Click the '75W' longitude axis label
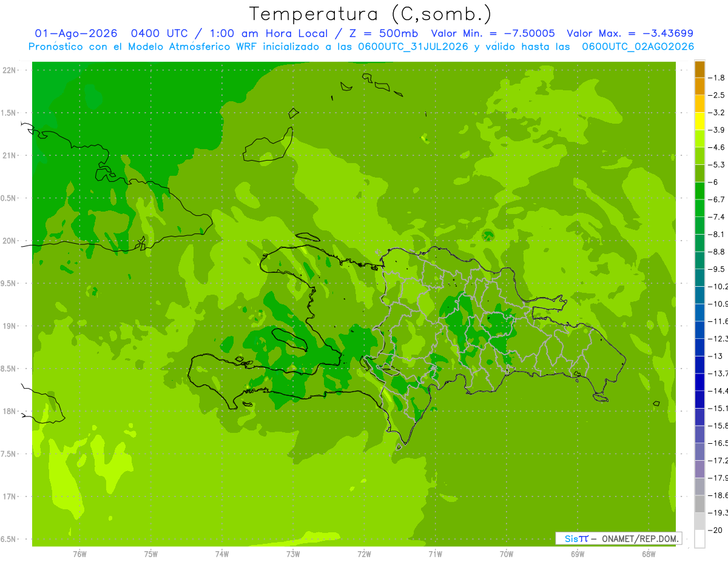This screenshot has height=562, width=728. click(150, 554)
